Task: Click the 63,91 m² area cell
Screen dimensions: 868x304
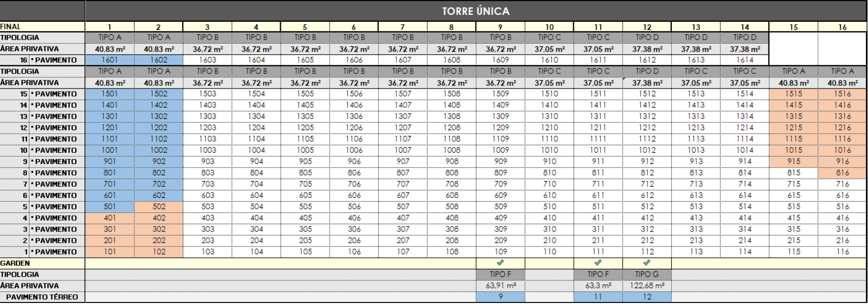Action: pos(500,286)
